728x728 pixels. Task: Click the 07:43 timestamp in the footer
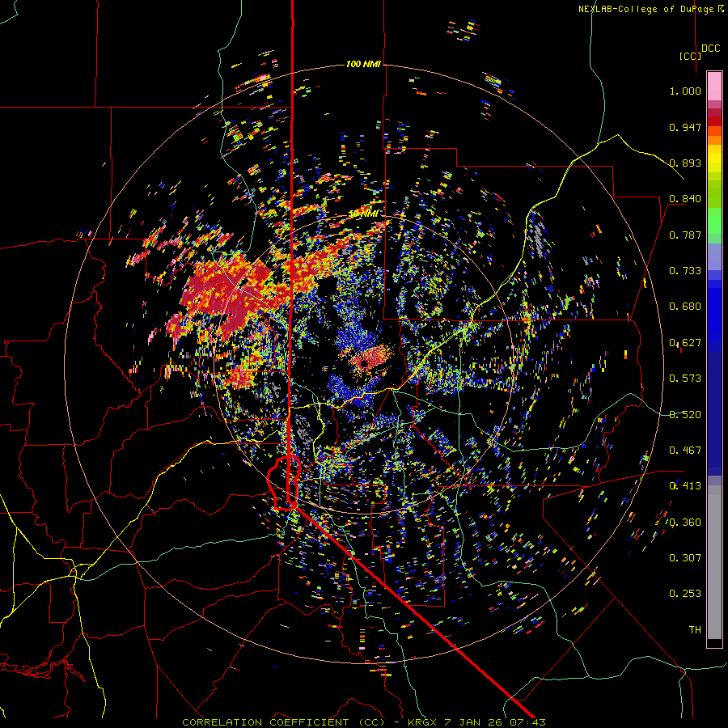(529, 722)
